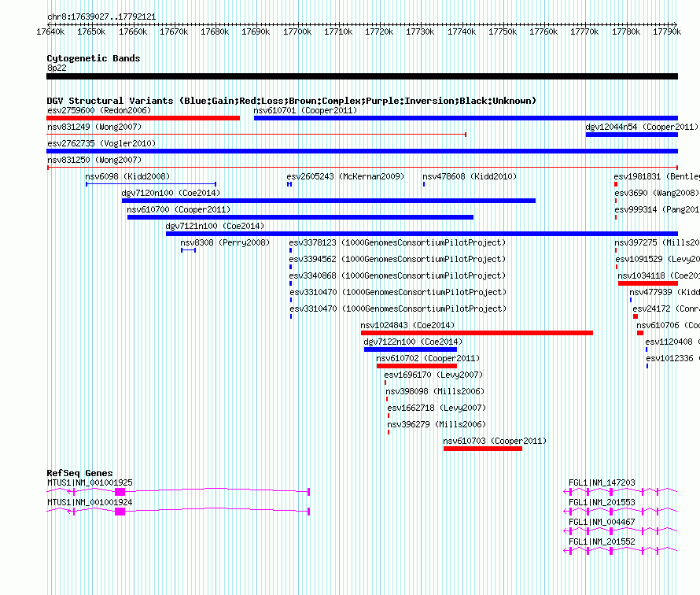This screenshot has height=595, width=700.
Task: Click the 8p22 cytogenetic band bar
Action: pyautogui.click(x=362, y=76)
